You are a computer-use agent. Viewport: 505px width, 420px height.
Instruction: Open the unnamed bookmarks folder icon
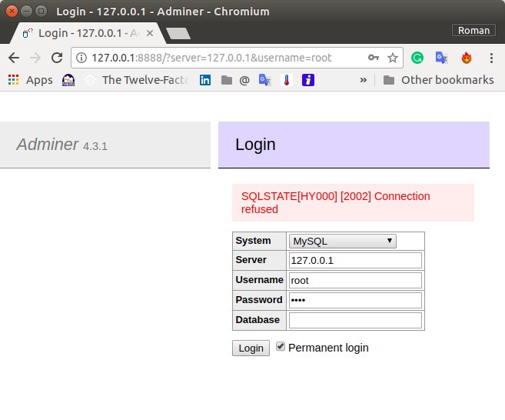[227, 80]
